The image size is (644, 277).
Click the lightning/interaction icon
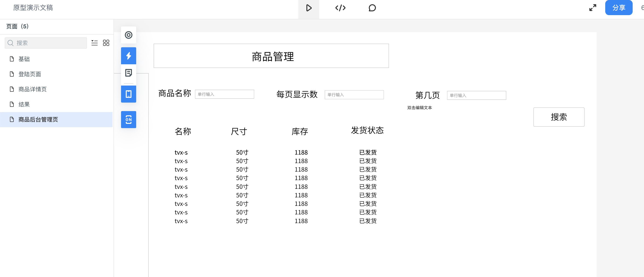click(x=129, y=55)
